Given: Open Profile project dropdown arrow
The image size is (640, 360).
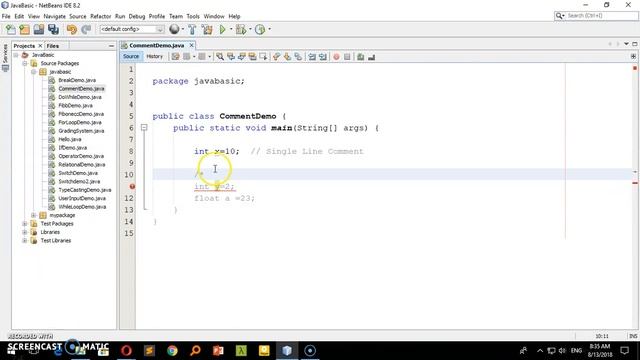Looking at the screenshot, I should point(269,29).
